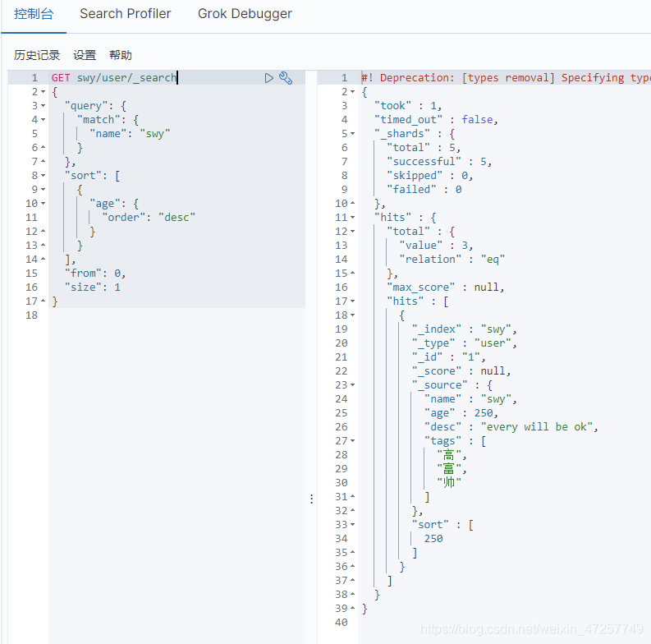Open the wrench actions menu
Viewport: 651px width, 644px height.
286,78
